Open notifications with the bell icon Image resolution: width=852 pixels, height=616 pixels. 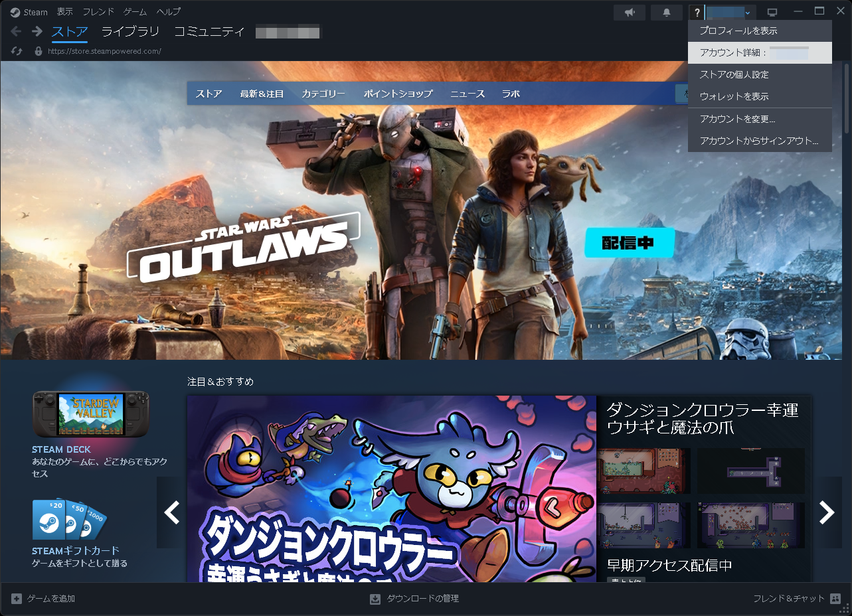[x=666, y=11]
